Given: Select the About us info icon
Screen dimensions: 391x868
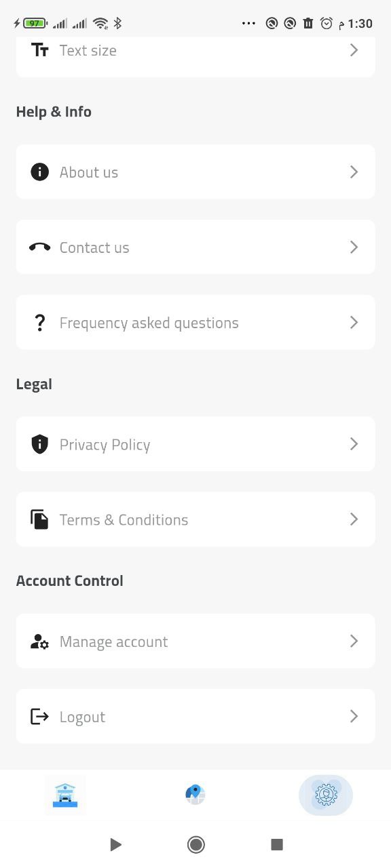Looking at the screenshot, I should point(39,172).
